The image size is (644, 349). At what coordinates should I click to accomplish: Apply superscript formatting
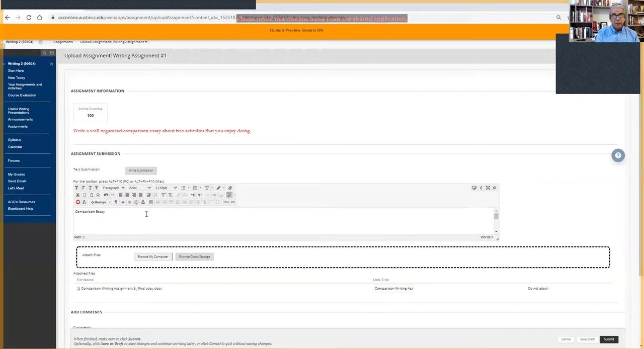tap(164, 195)
